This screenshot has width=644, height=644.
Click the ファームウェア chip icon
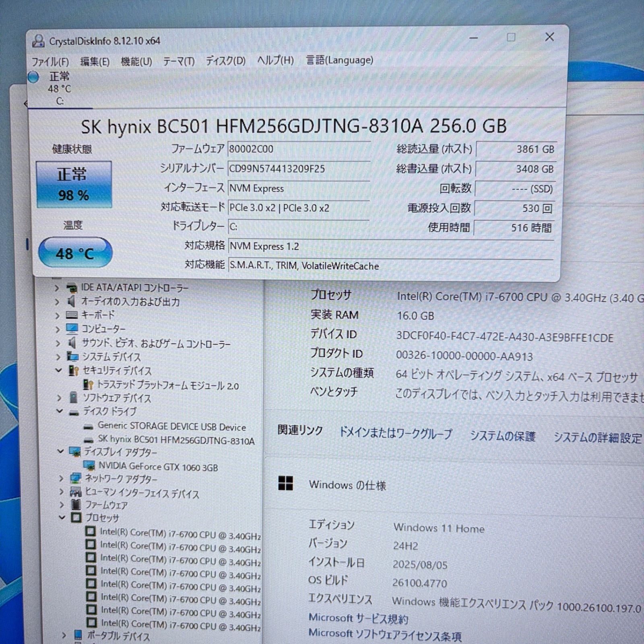coord(76,504)
